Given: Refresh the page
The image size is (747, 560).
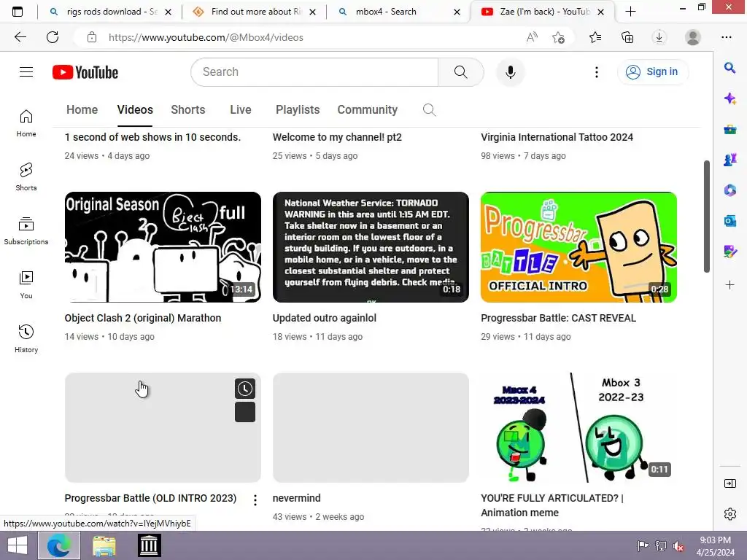Looking at the screenshot, I should point(53,37).
